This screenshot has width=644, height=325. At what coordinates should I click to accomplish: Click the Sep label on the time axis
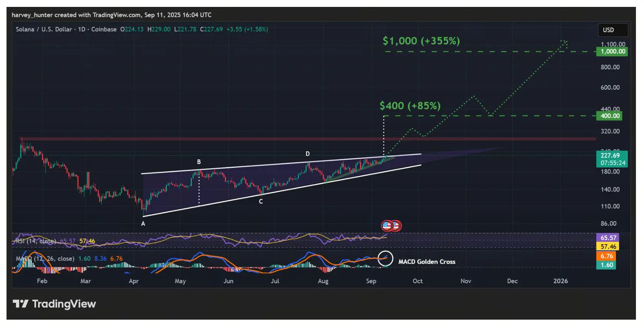pos(371,281)
